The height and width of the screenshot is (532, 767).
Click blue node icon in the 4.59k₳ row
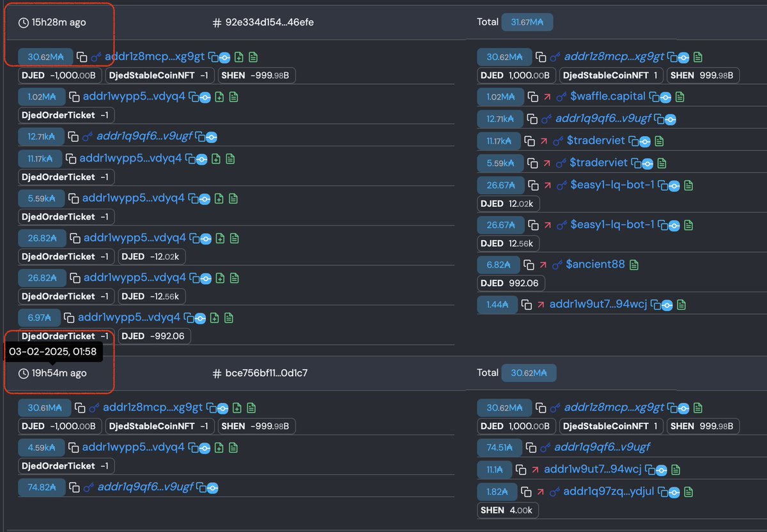205,448
